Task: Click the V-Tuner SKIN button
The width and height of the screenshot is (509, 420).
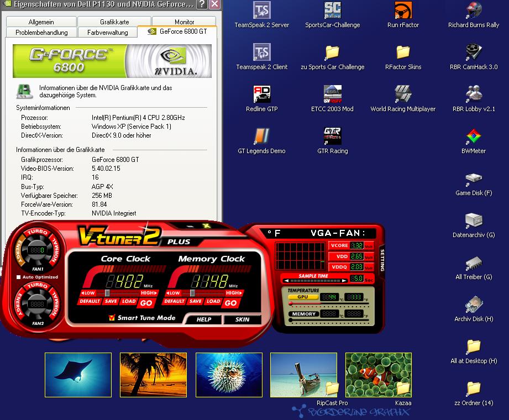Action: click(243, 319)
